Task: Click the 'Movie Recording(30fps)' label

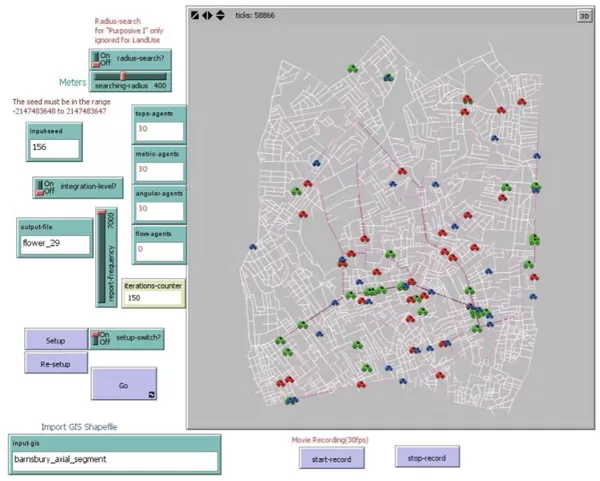Action: click(x=330, y=440)
